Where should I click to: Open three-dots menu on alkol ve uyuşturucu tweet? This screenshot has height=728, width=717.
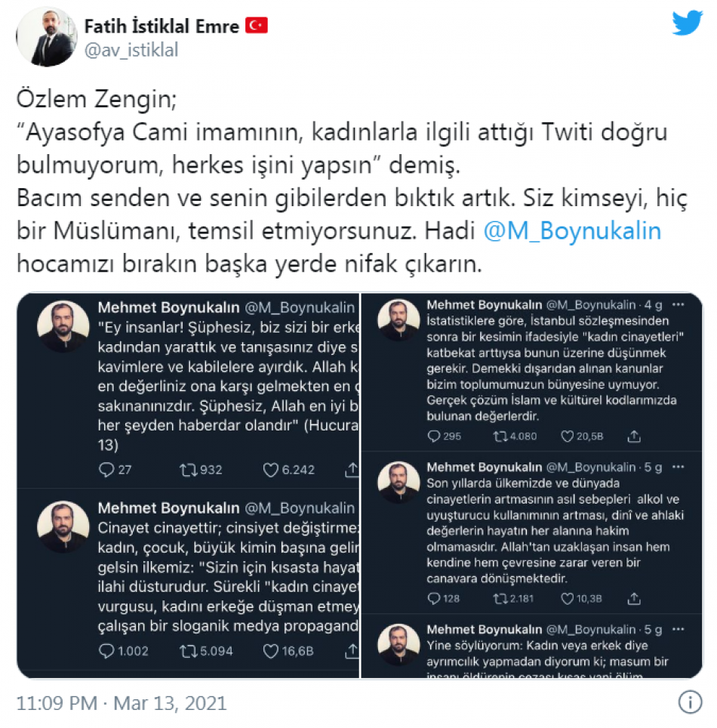678,467
